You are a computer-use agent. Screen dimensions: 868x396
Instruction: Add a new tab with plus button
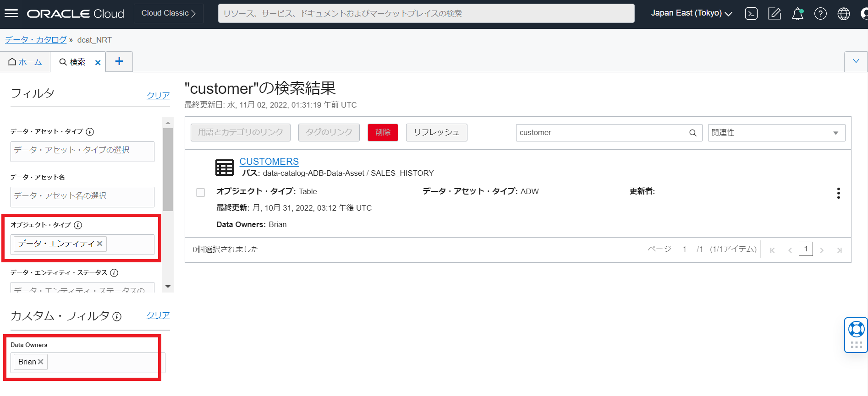click(x=119, y=61)
